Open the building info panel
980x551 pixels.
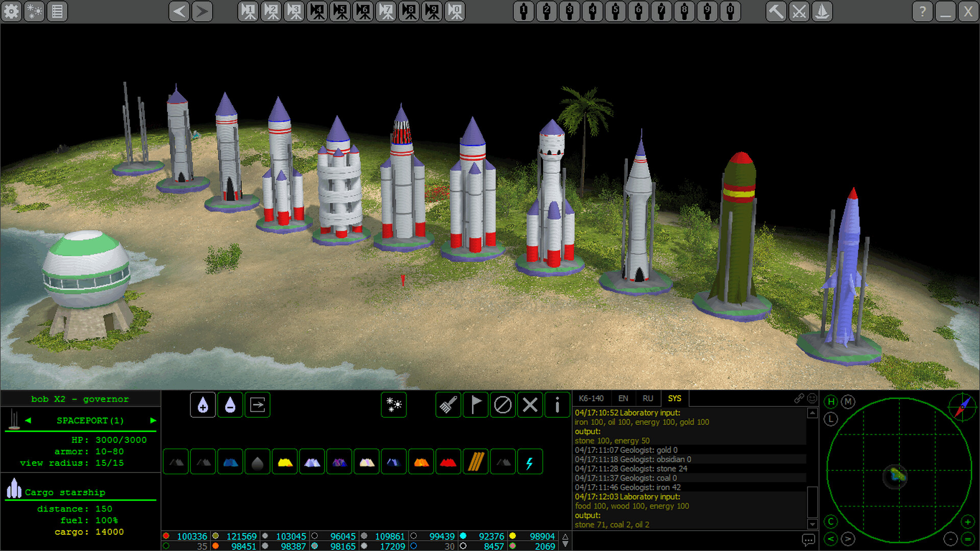point(557,405)
